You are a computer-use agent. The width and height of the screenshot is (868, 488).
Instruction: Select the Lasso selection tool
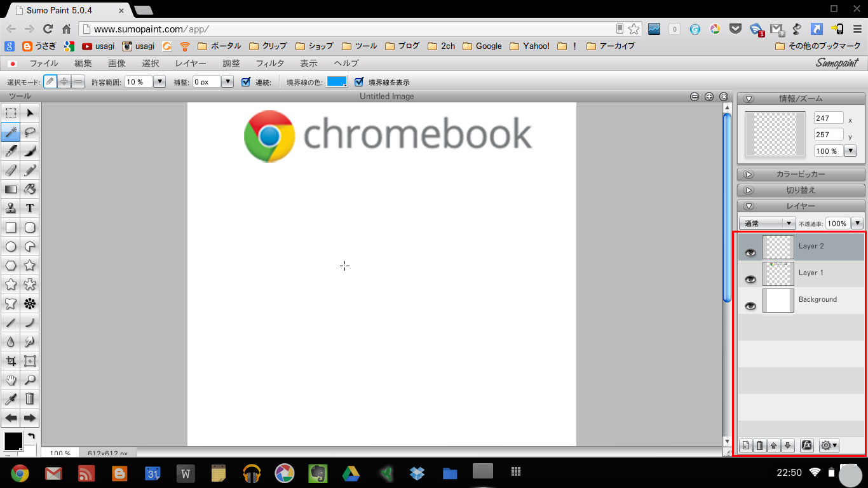30,132
